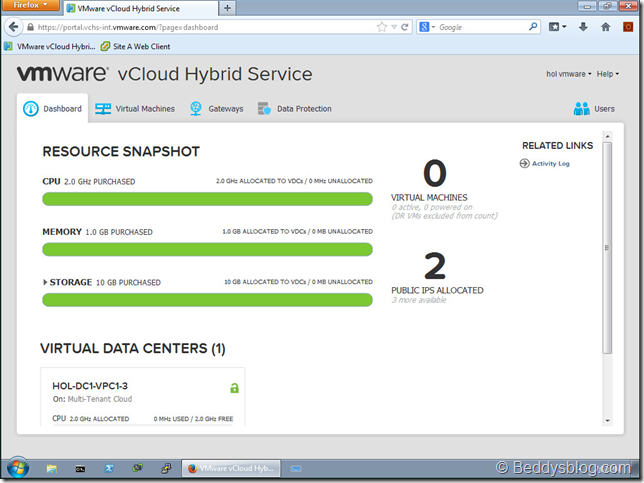Click the '3 more available' text

tap(418, 300)
